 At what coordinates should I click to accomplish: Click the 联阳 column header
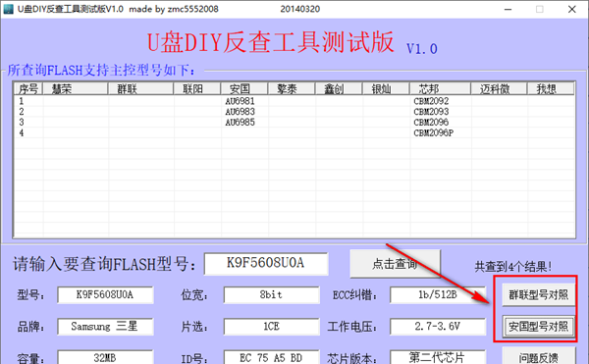(197, 88)
